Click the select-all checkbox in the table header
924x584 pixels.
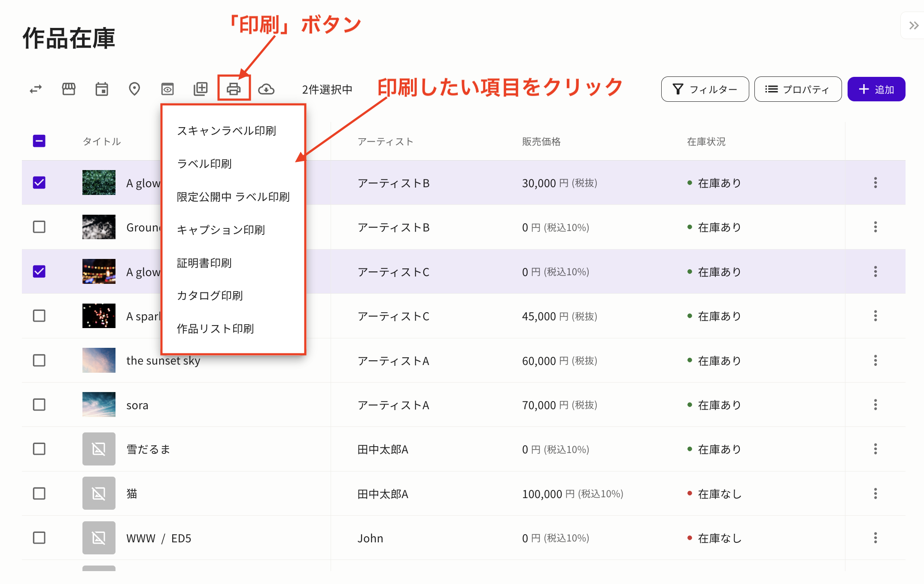pyautogui.click(x=39, y=141)
